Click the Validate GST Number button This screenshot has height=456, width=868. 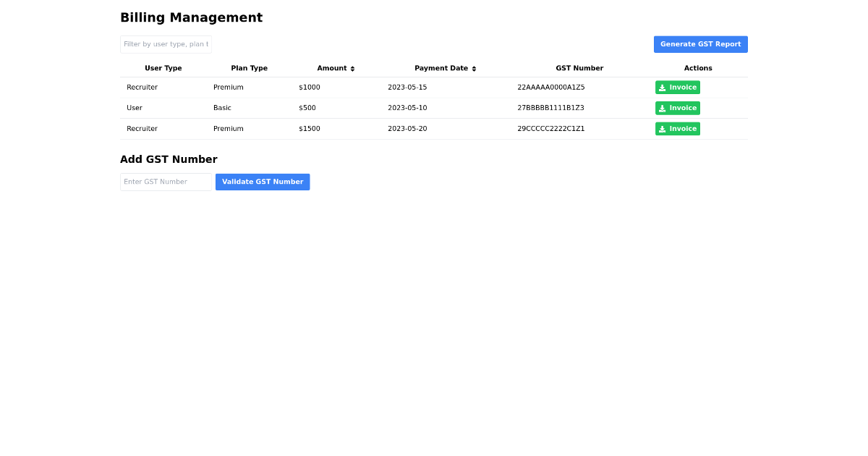coord(263,182)
